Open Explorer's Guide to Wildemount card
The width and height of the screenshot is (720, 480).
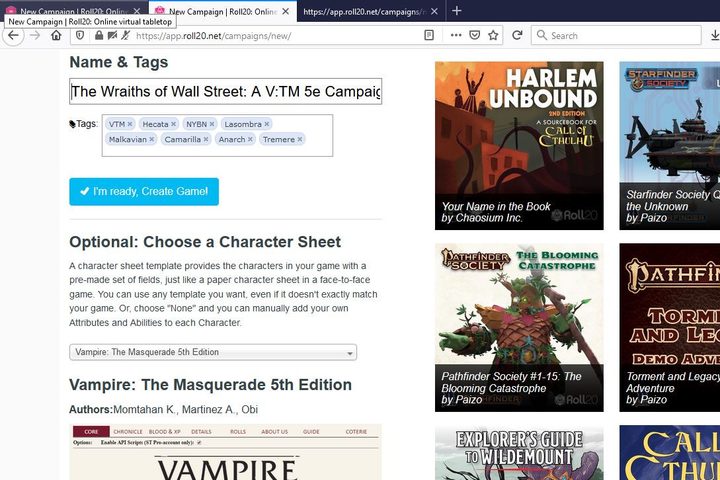519,453
